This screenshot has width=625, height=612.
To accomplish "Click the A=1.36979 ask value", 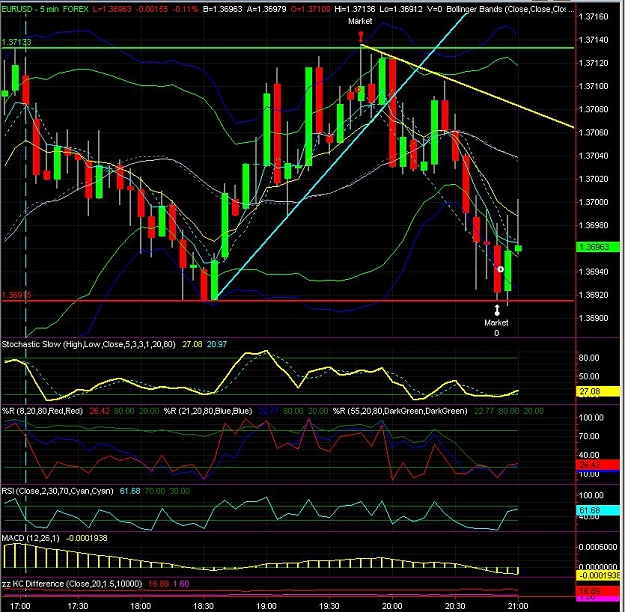I will pyautogui.click(x=266, y=8).
